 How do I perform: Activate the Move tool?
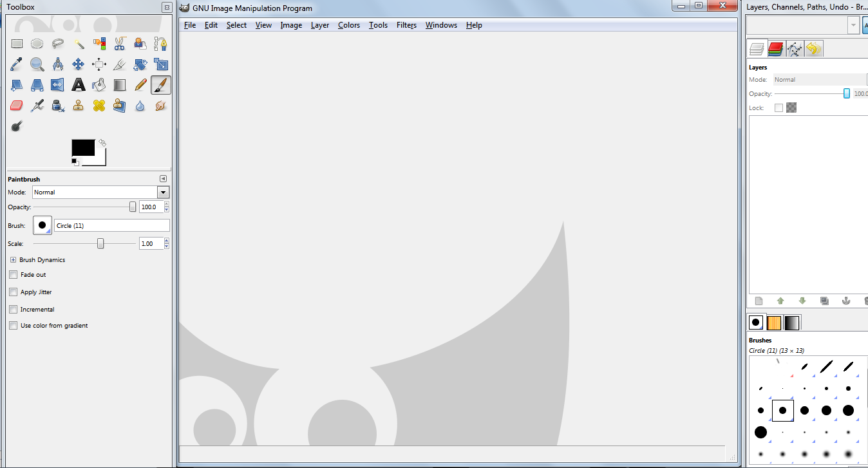[79, 64]
